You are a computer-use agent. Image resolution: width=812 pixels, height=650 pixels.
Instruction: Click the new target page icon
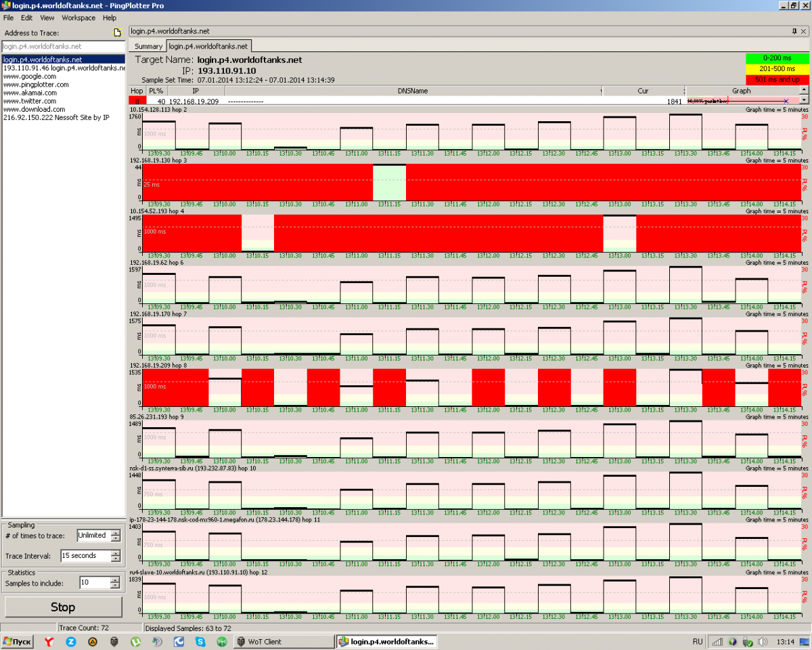pos(117,32)
